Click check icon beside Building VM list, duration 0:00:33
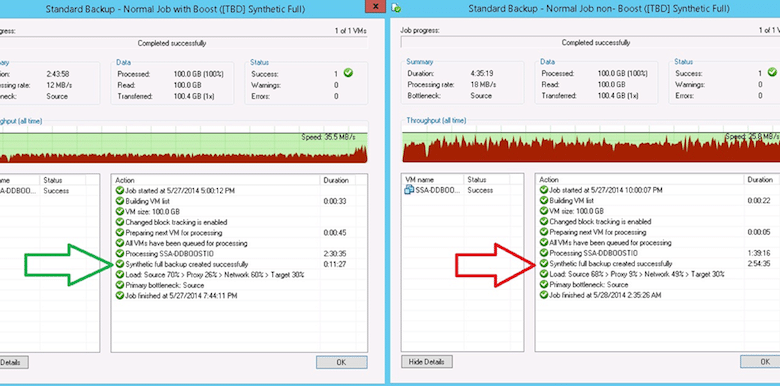This screenshot has width=780, height=386. coord(119,201)
